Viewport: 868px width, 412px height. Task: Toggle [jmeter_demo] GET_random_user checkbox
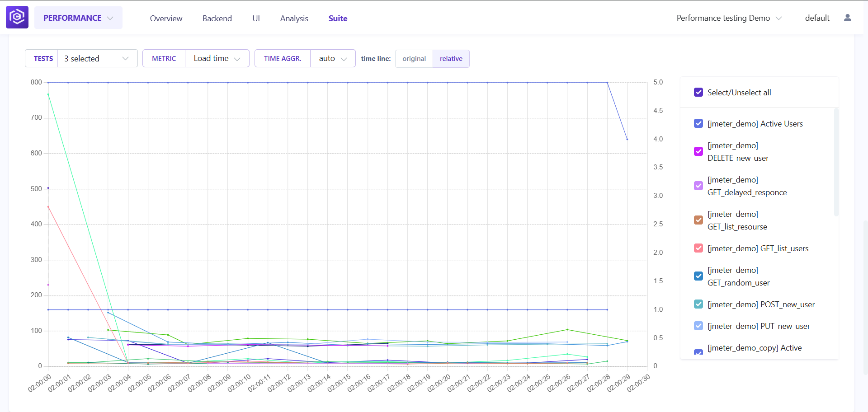(x=698, y=276)
